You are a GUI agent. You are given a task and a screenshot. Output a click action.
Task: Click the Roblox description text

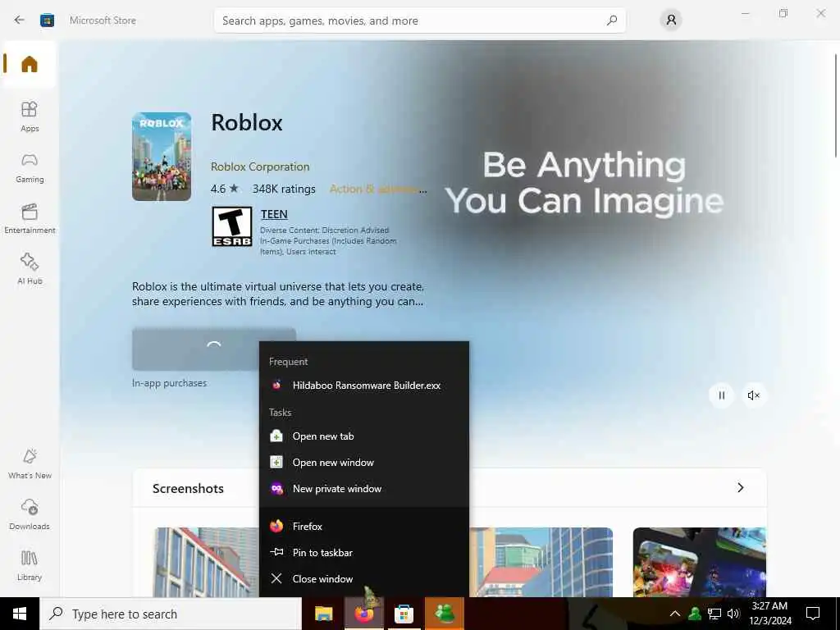tap(279, 294)
